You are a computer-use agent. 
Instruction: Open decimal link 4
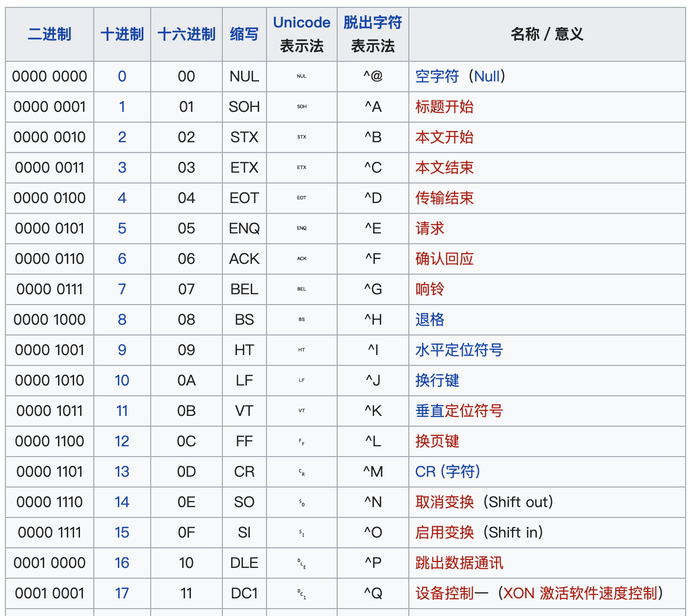(x=122, y=198)
